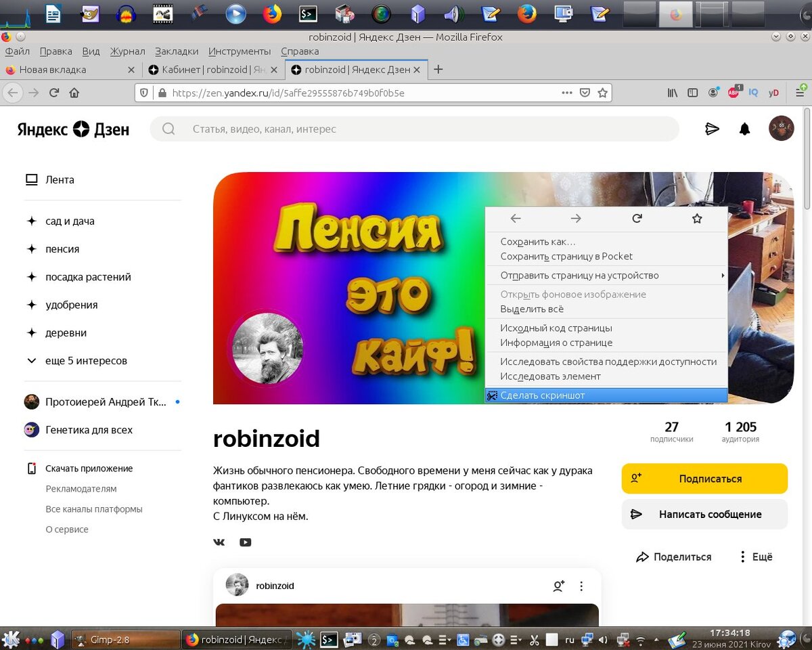
Task: Go to the home page via house icon
Action: [x=74, y=93]
